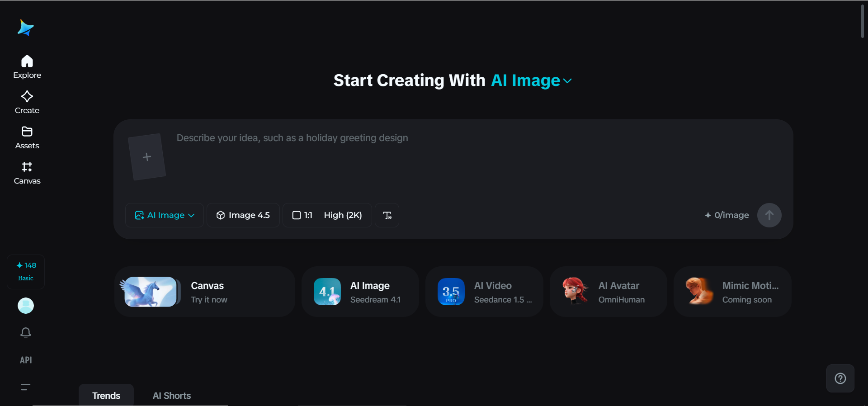Open the AI Avatar OmniHuman card
The width and height of the screenshot is (868, 406).
coord(609,292)
